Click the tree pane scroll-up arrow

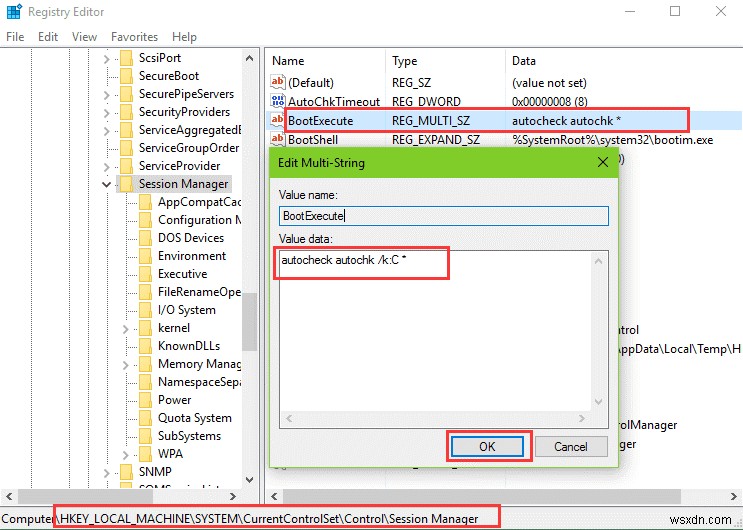click(x=249, y=59)
